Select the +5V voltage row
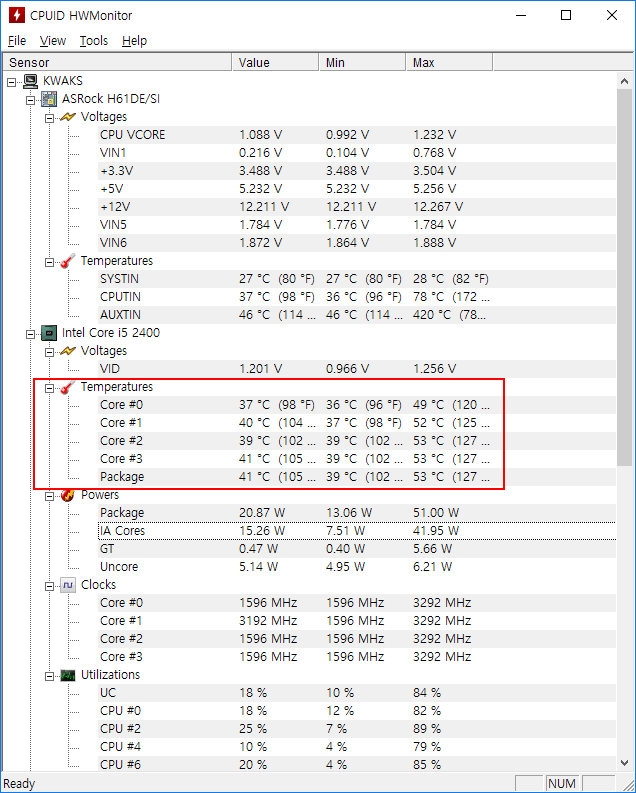Viewport: 636px width, 793px height. click(357, 189)
